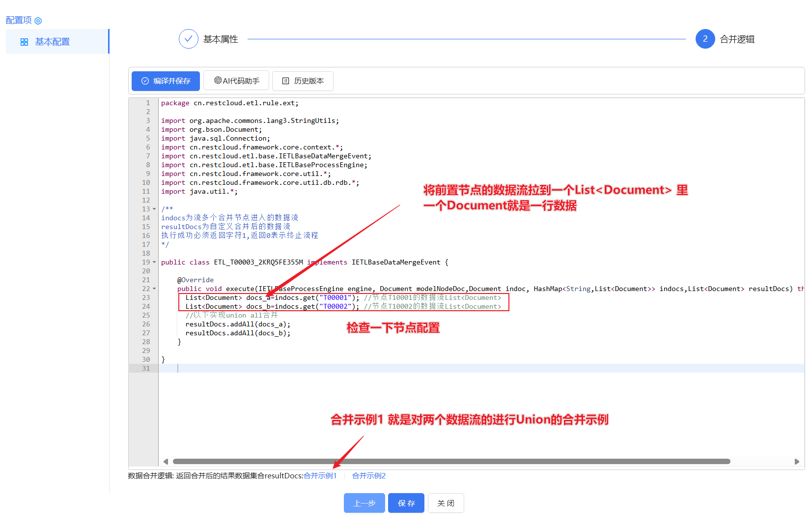The height and width of the screenshot is (529, 812).
Task: Click the 编译并保存 button
Action: [166, 81]
